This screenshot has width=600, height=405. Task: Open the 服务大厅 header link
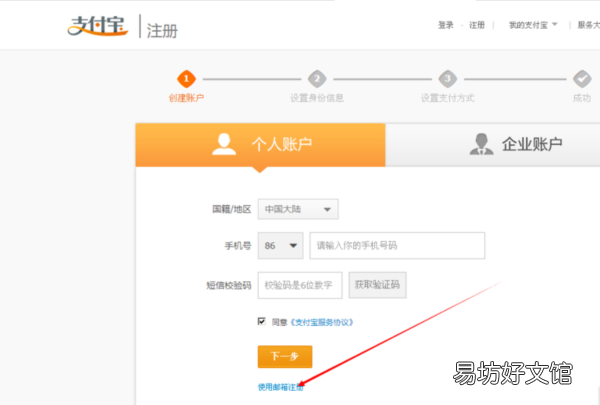pyautogui.click(x=589, y=25)
